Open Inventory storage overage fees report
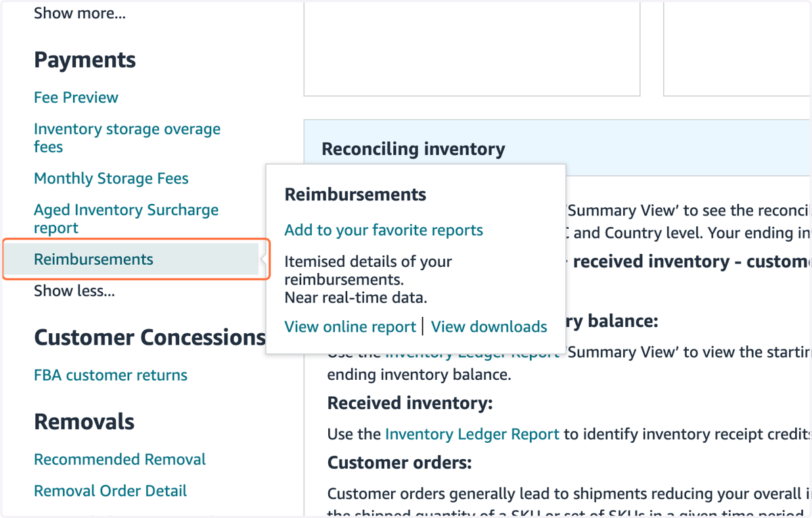This screenshot has height=518, width=812. click(127, 137)
